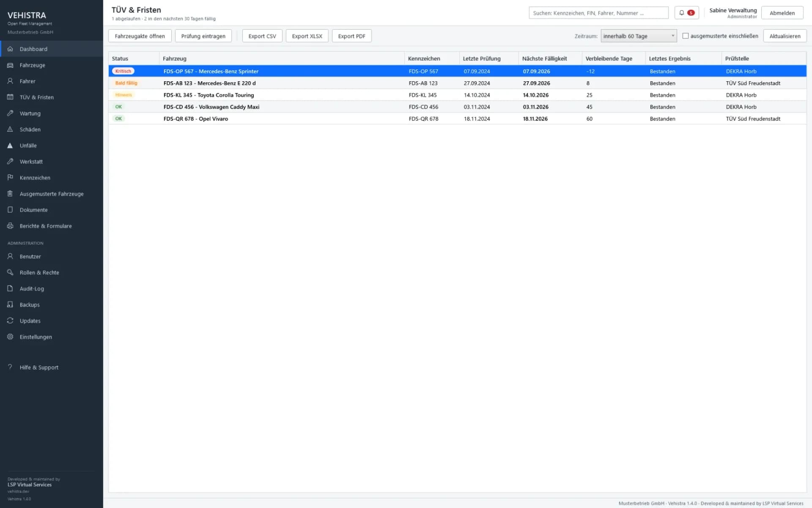This screenshot has height=508, width=812.
Task: Select row 'FDS-KL 345 - Toyota Corolla Touring'
Action: pos(458,95)
